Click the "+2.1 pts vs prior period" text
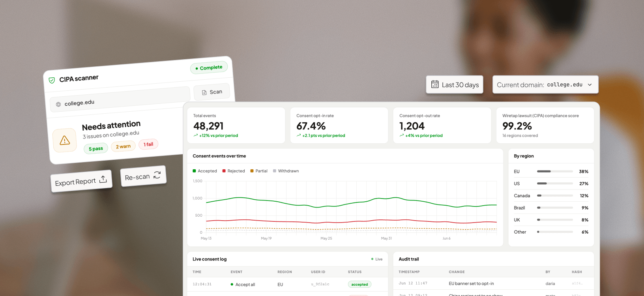Image resolution: width=644 pixels, height=296 pixels. (x=324, y=135)
